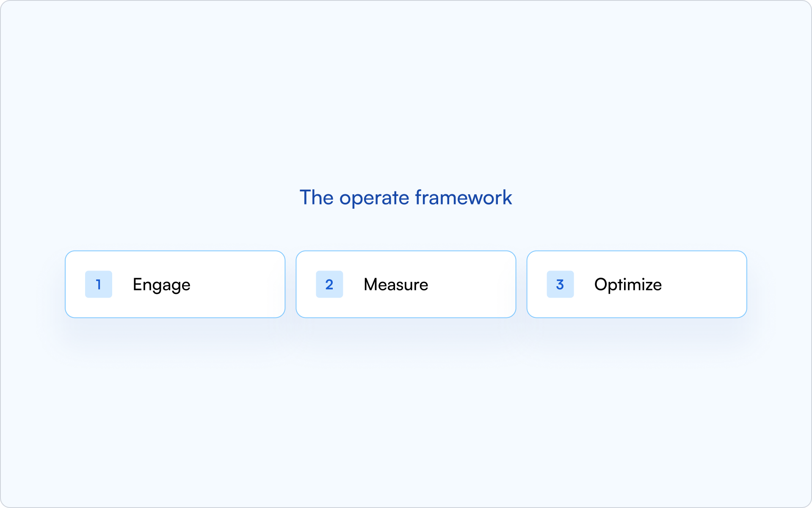Image resolution: width=812 pixels, height=508 pixels.
Task: Open step one of the framework
Action: coord(175,284)
